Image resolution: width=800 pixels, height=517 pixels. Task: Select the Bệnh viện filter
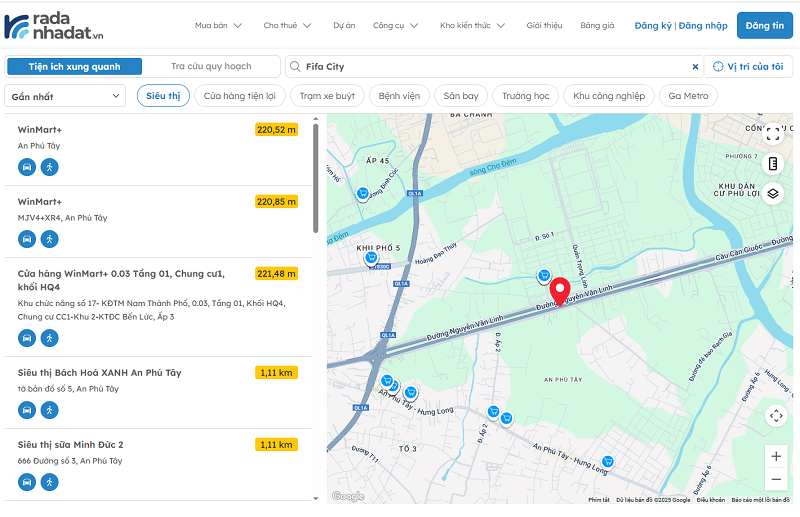pos(399,96)
